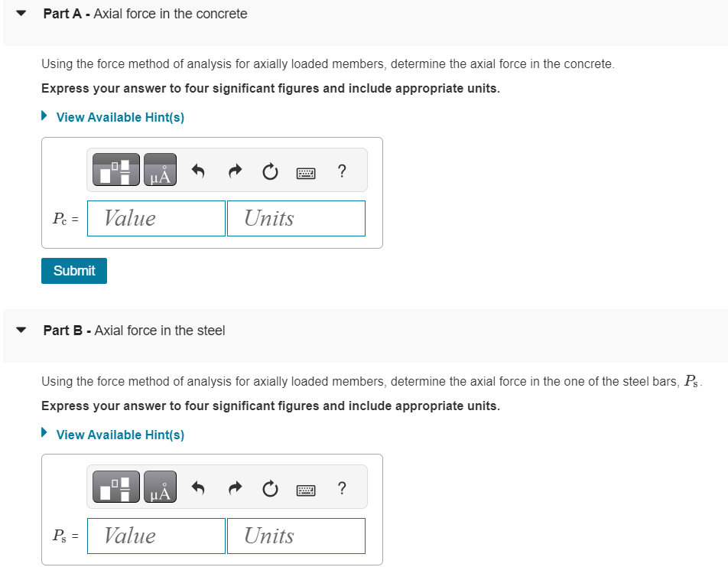Click the μÅ units icon in Part A

[161, 170]
